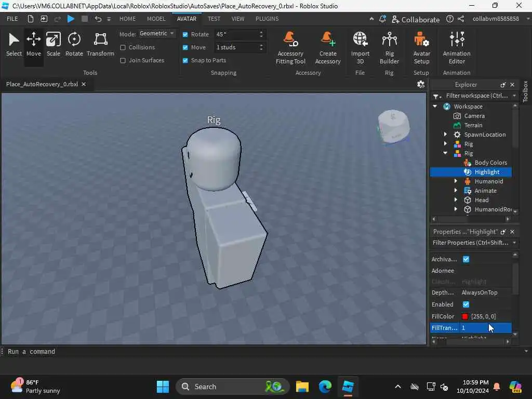Click the New file icon

click(31, 19)
